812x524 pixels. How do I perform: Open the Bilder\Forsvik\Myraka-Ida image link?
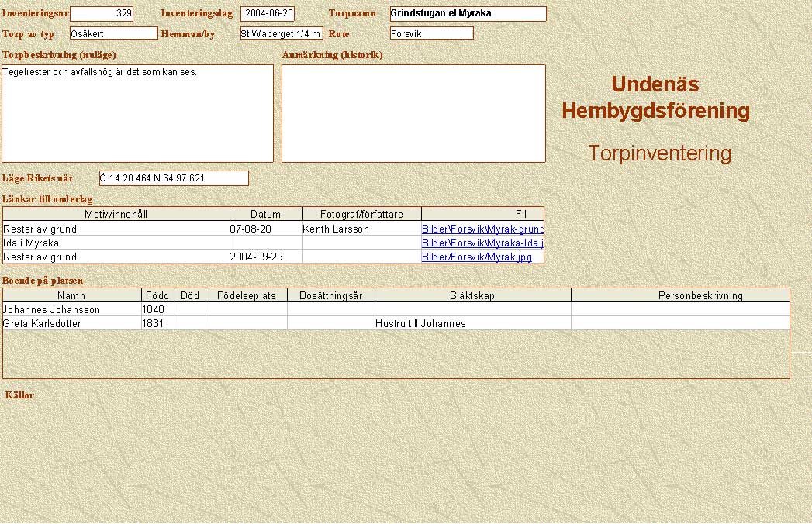pos(482,243)
